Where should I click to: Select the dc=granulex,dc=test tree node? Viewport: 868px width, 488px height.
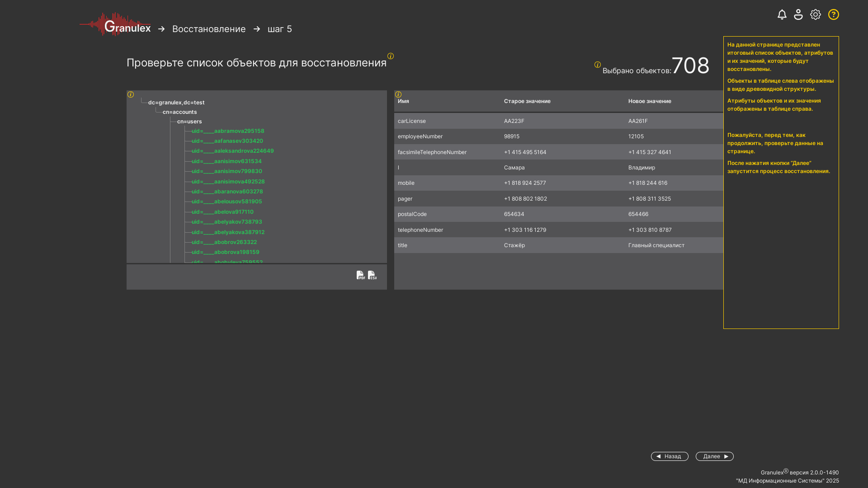coord(176,103)
